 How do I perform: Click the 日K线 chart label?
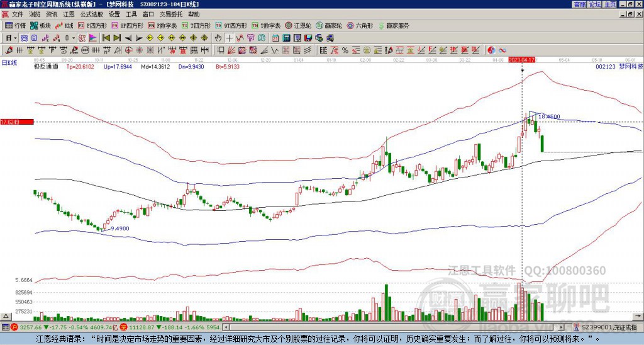10,63
